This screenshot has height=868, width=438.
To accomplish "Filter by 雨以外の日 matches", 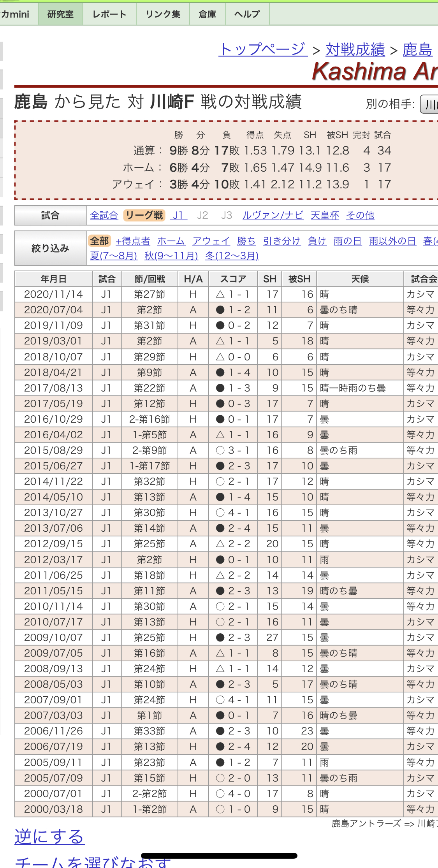I will (392, 241).
